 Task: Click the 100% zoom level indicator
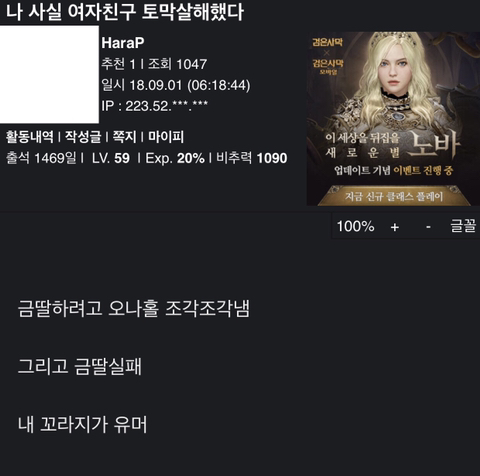click(x=355, y=226)
